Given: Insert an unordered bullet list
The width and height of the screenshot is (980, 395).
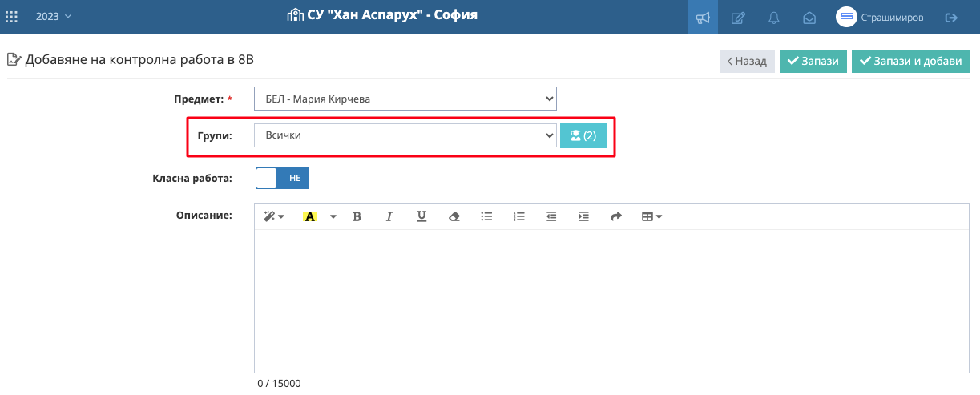Looking at the screenshot, I should (486, 216).
